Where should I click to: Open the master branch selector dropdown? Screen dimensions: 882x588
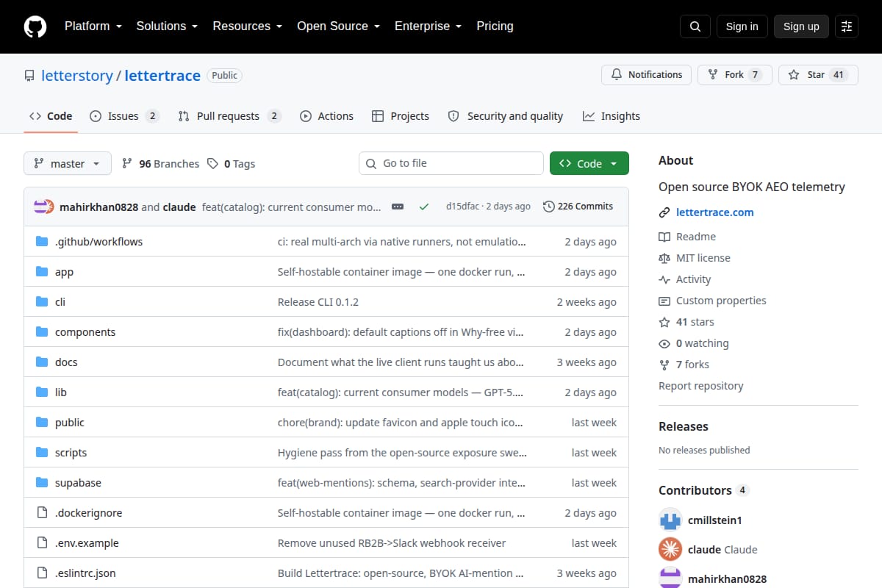tap(68, 163)
